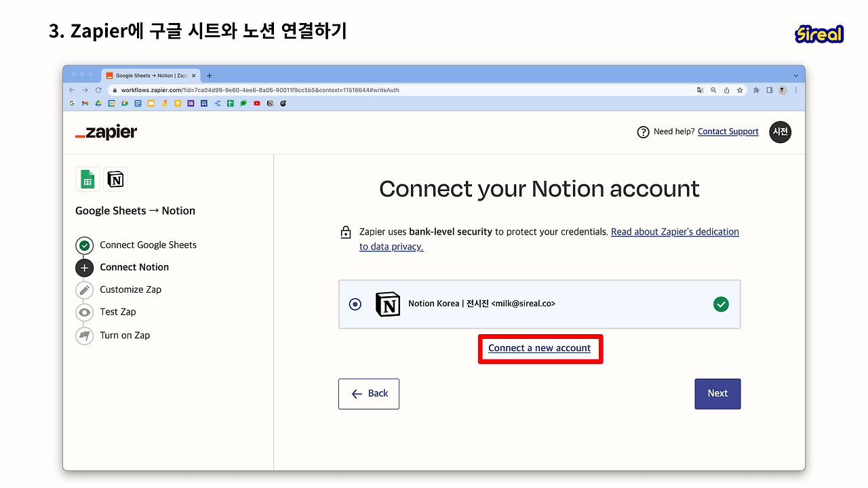The image size is (868, 488).
Task: Open the Chrome three-dot menu
Action: tap(796, 90)
